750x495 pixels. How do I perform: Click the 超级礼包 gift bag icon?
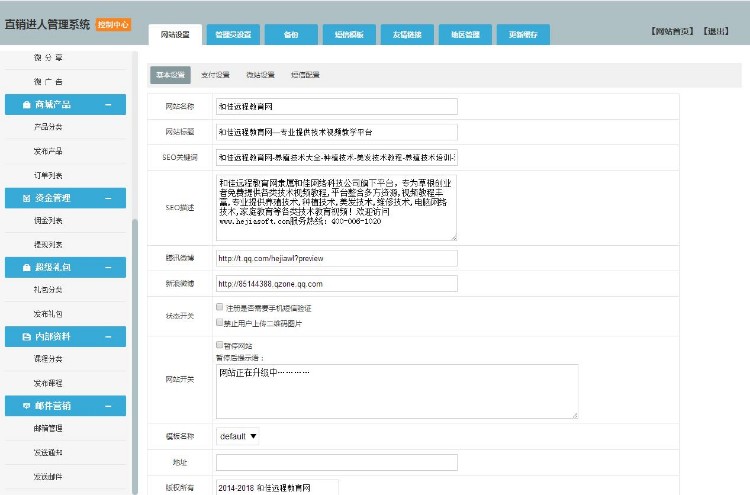[x=27, y=267]
